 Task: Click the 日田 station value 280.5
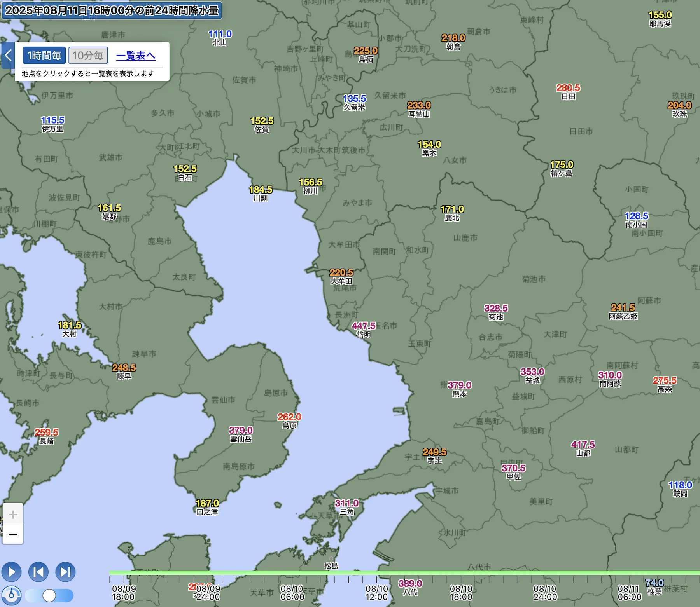tap(568, 88)
